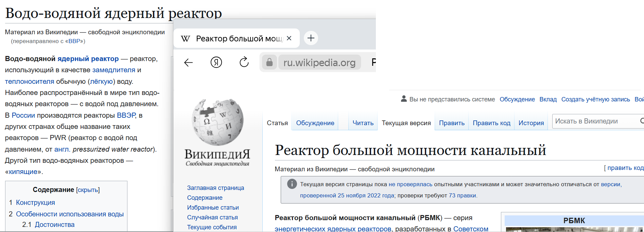Click the править код section link

pyautogui.click(x=625, y=168)
